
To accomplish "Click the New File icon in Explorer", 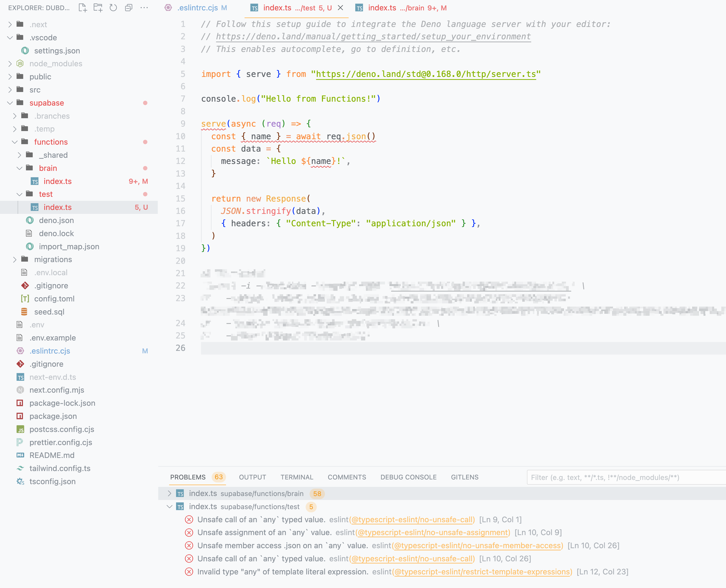I will click(x=83, y=8).
